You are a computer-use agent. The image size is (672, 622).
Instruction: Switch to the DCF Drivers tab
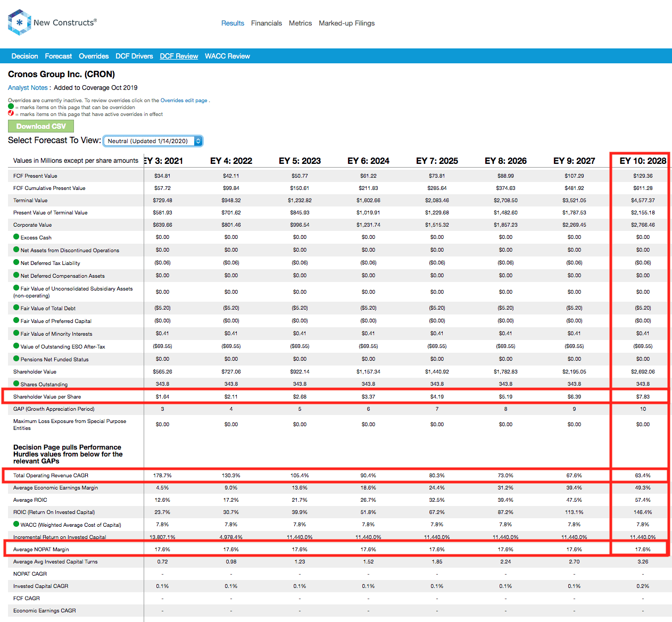coord(134,56)
